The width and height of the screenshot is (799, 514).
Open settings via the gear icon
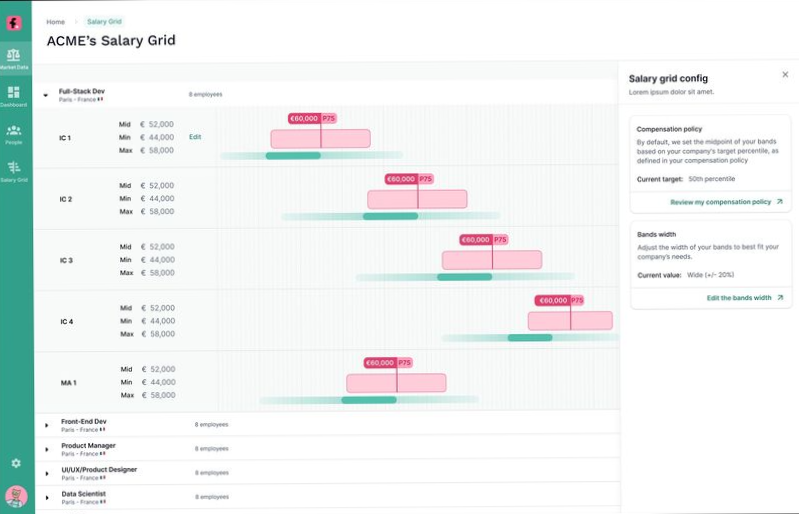pos(15,463)
